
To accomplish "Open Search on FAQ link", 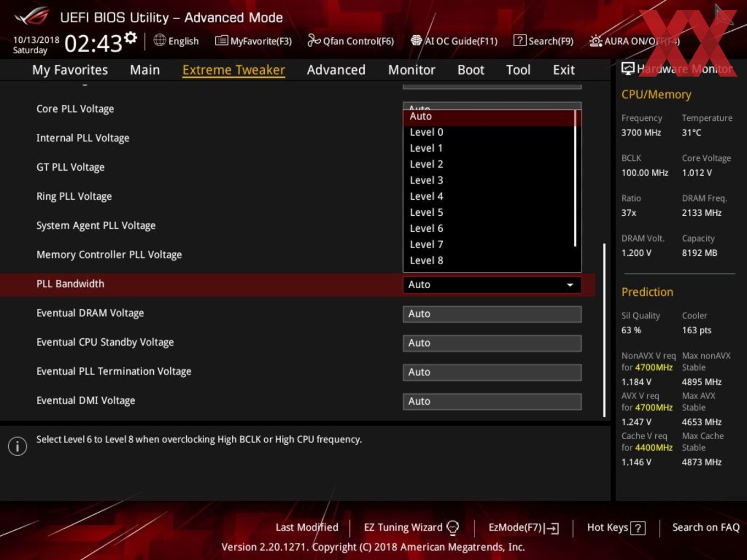I will 706,527.
